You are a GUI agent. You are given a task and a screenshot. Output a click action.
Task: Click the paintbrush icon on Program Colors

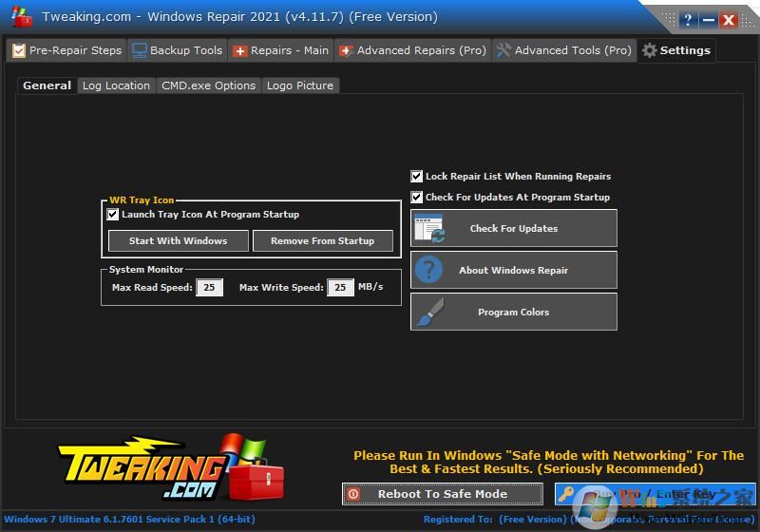430,312
